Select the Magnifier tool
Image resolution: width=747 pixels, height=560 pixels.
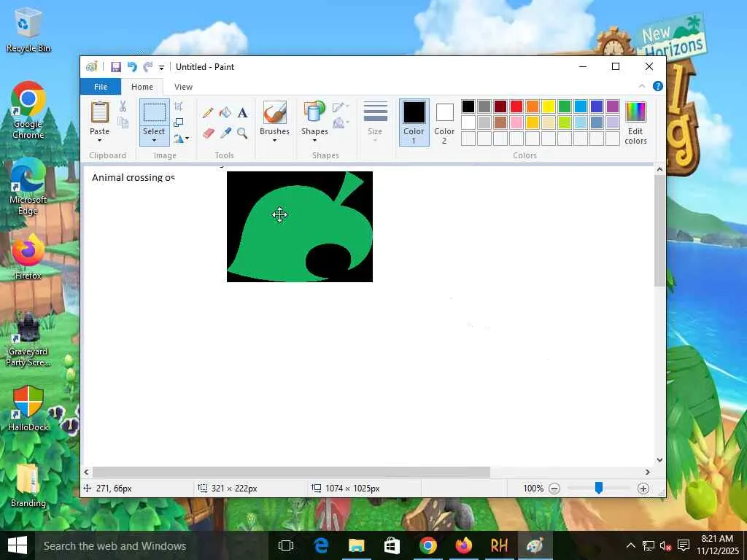[x=242, y=133]
